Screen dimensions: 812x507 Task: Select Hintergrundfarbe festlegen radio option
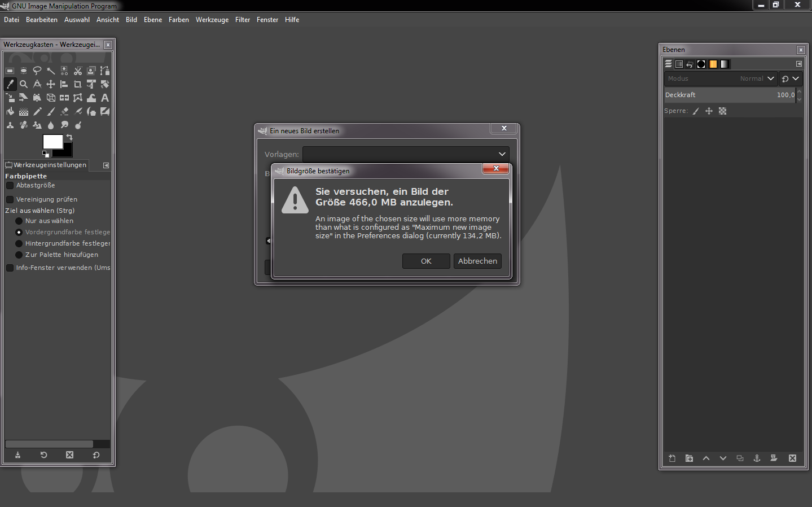pyautogui.click(x=19, y=243)
